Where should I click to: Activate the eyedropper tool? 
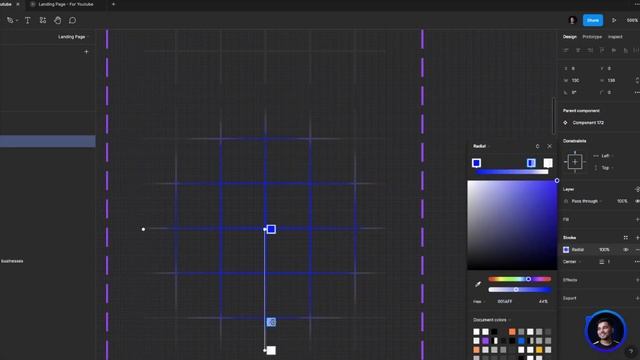[478, 284]
